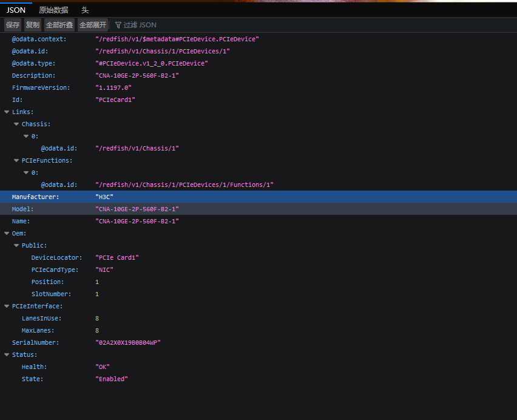Click the 复制 copy button
Screen dimensions: 517x420
coord(33,25)
